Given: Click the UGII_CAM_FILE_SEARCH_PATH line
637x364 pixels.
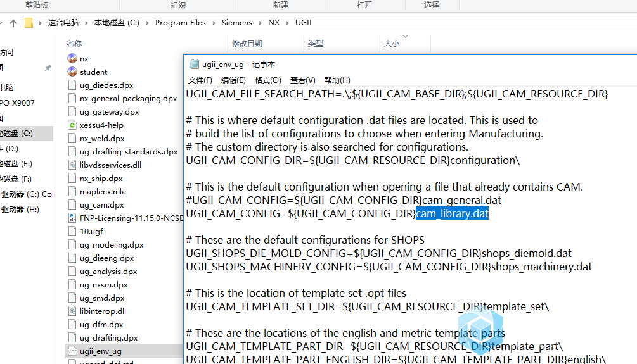Looking at the screenshot, I should pos(397,94).
